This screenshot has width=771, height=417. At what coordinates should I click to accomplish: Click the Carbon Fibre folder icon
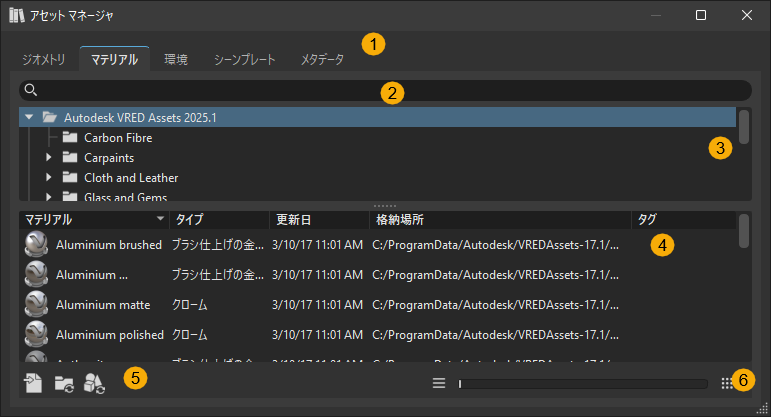pyautogui.click(x=70, y=137)
